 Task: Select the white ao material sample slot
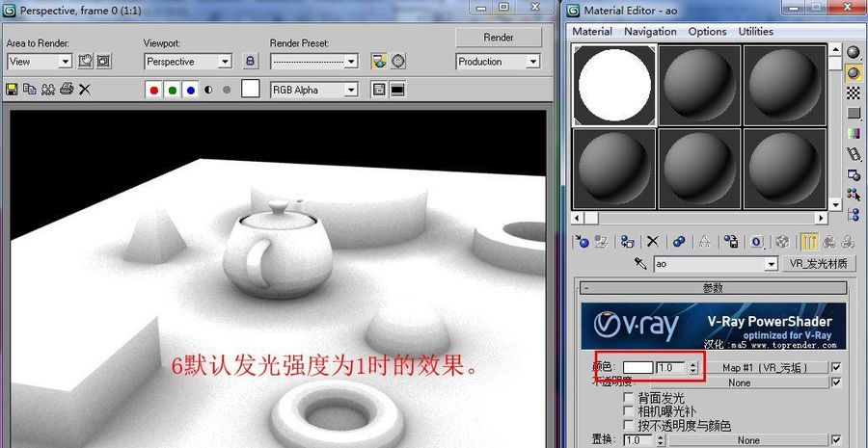tap(614, 85)
